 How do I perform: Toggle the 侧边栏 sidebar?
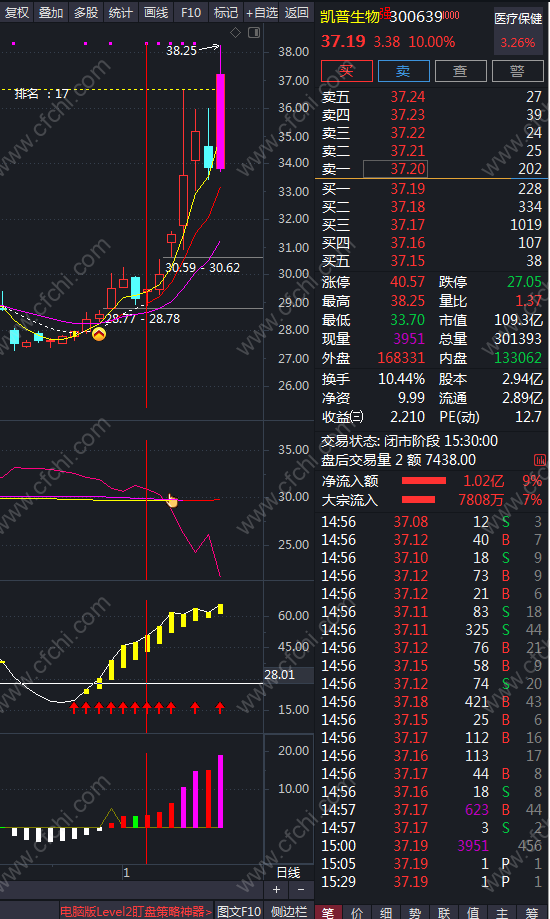[x=289, y=911]
